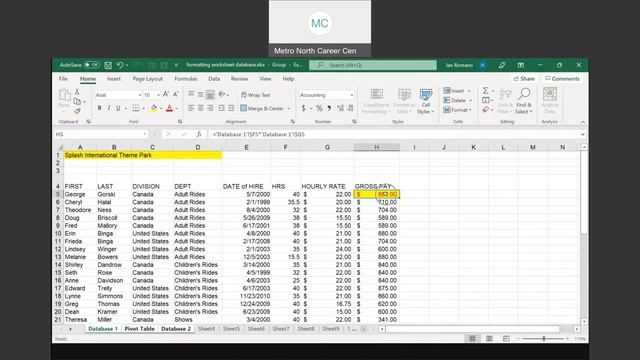Apply the red Font Color
The image size is (640, 360).
pyautogui.click(x=169, y=108)
